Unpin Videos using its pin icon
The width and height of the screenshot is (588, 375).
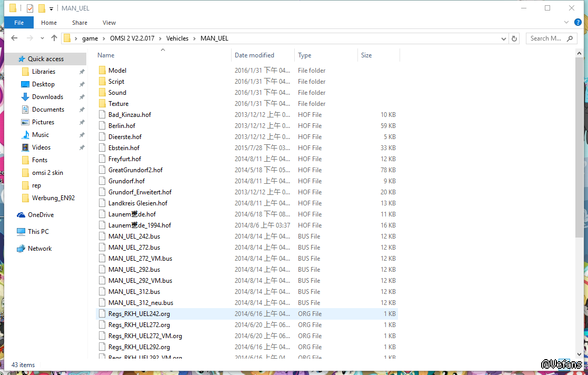tap(82, 147)
